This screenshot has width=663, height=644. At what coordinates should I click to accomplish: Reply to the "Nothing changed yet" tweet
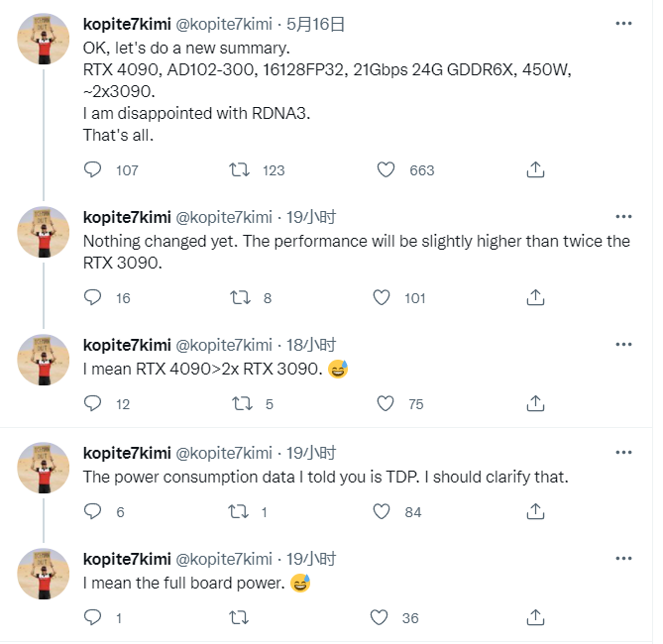(92, 297)
